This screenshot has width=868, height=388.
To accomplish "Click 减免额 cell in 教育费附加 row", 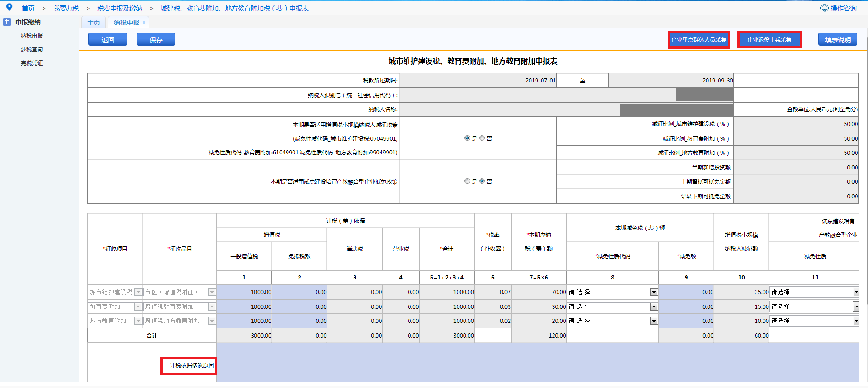I will [x=686, y=306].
